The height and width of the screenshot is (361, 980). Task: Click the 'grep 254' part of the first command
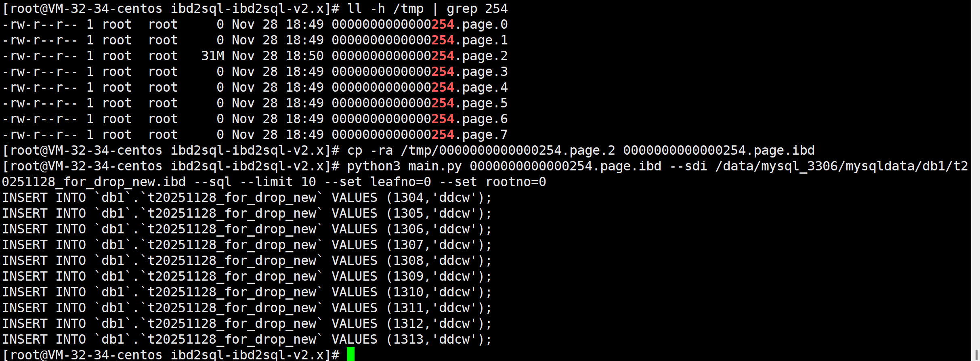click(x=477, y=9)
